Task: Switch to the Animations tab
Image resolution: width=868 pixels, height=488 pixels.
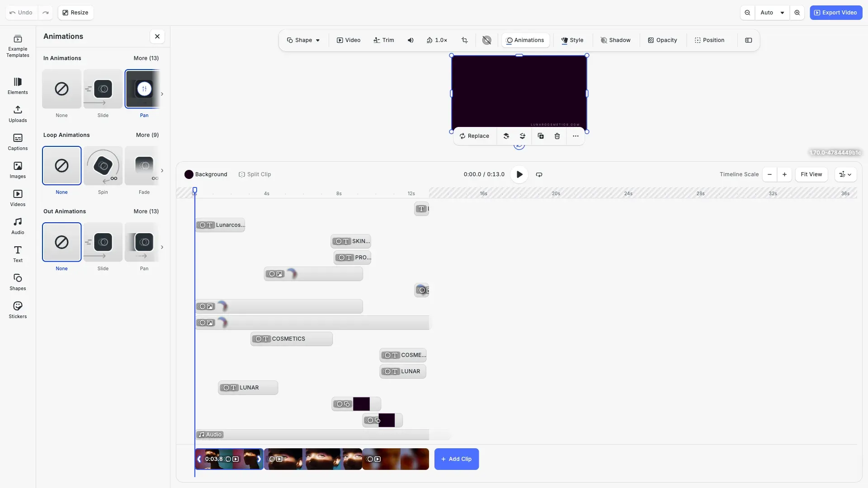Action: 525,40
